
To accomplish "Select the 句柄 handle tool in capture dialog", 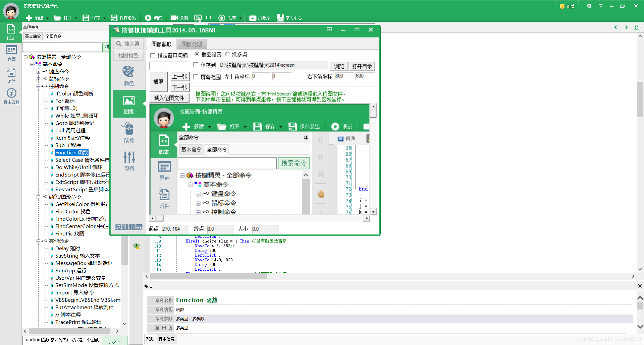I will point(129,161).
